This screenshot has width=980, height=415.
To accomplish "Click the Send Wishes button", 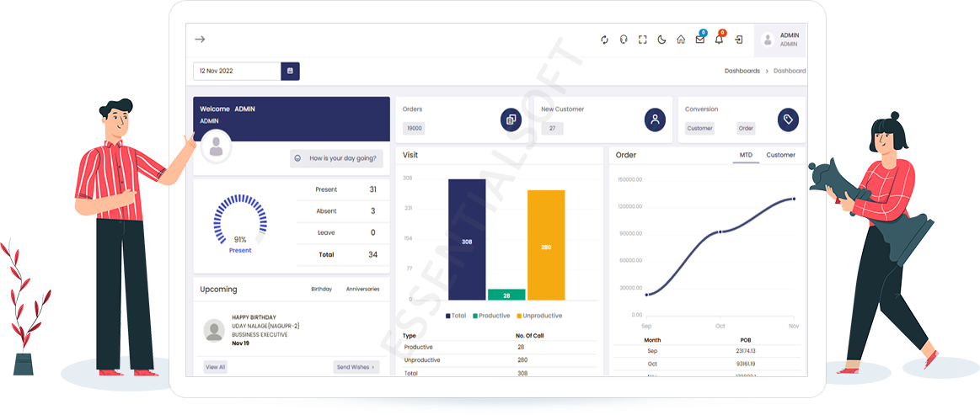I will point(356,367).
